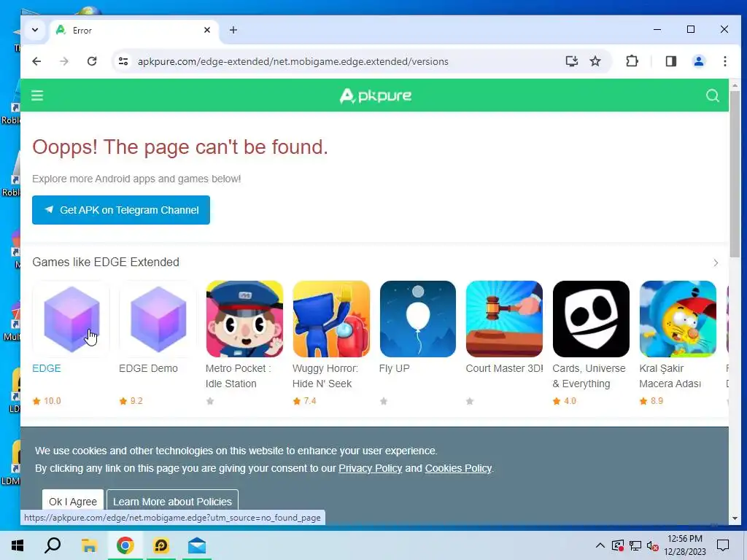Click Learn More about Policies button
The height and width of the screenshot is (560, 747).
[172, 502]
